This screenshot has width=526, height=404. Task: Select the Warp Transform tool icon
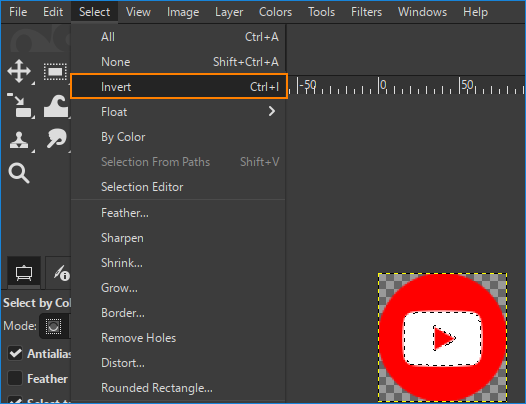coord(56,106)
